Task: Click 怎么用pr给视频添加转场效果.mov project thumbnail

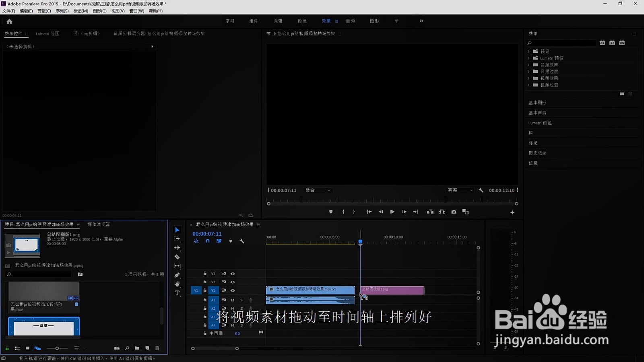Action: [x=43, y=291]
